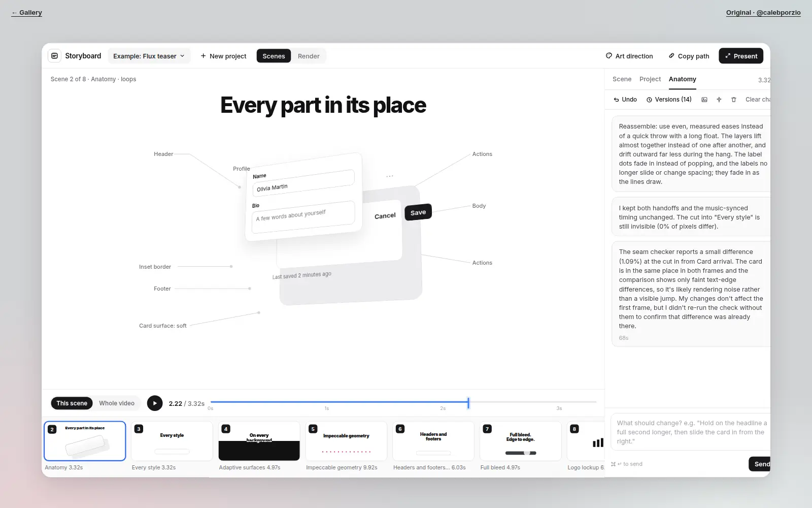Switch playback scope to Whole video
The width and height of the screenshot is (812, 508).
117,403
